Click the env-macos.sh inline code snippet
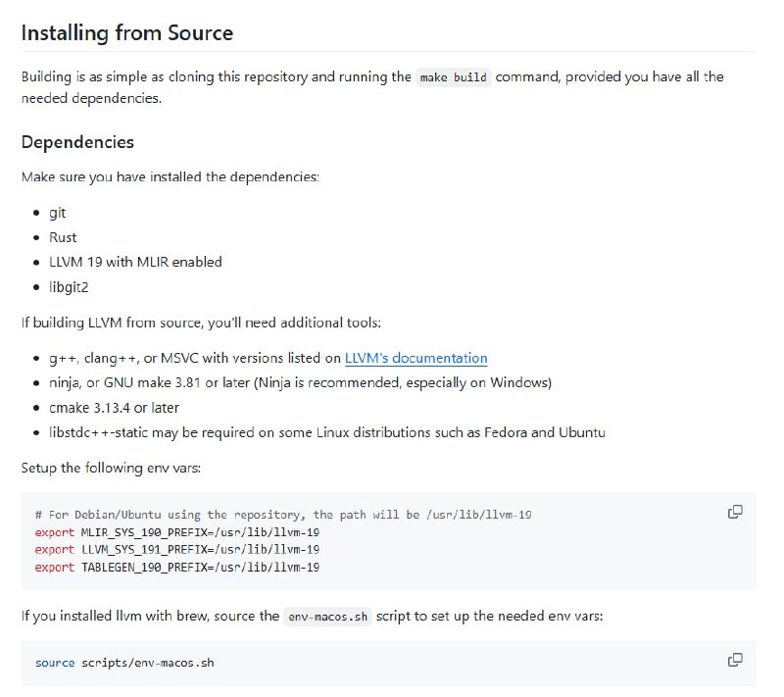Screen dimensions: 784x697 point(328,617)
